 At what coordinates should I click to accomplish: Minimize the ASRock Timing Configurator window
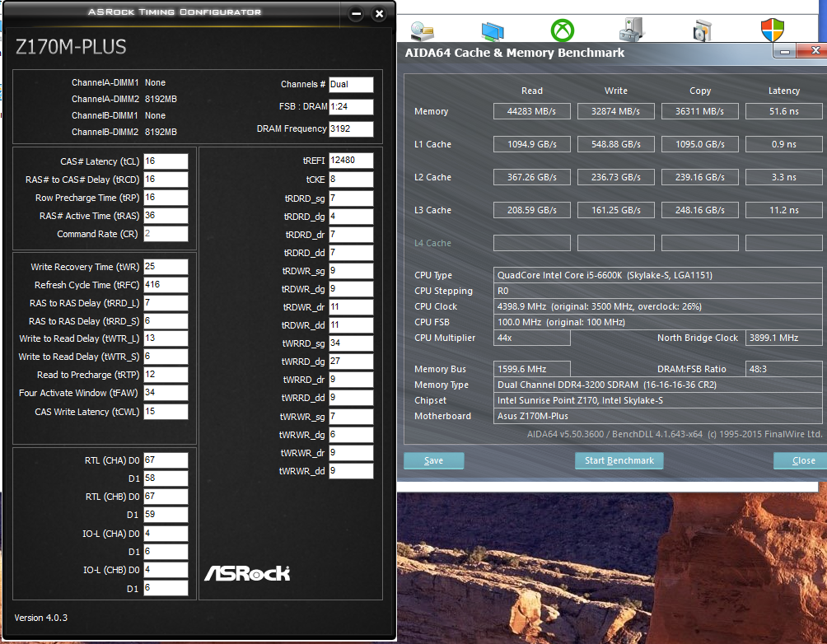coord(356,14)
